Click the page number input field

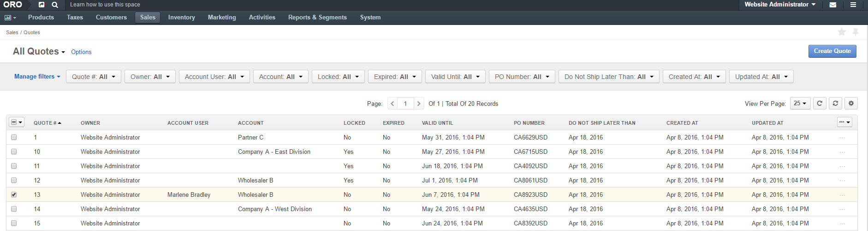(x=405, y=103)
